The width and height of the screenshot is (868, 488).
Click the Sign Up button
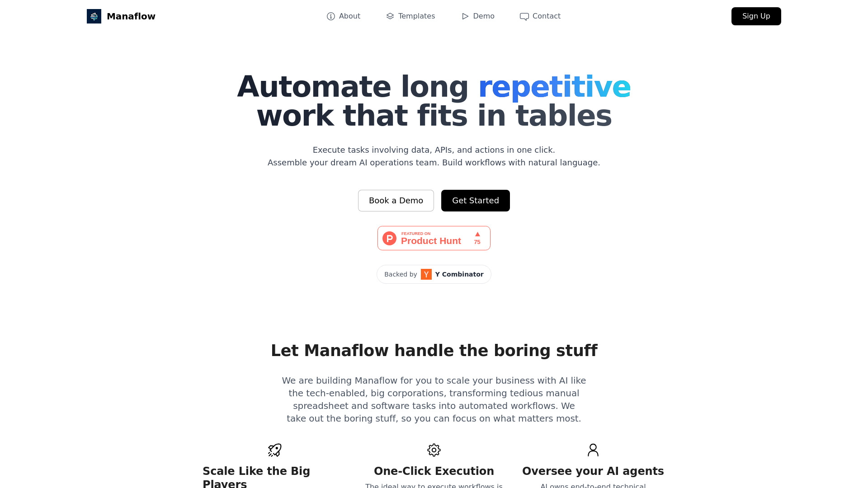[x=756, y=16]
